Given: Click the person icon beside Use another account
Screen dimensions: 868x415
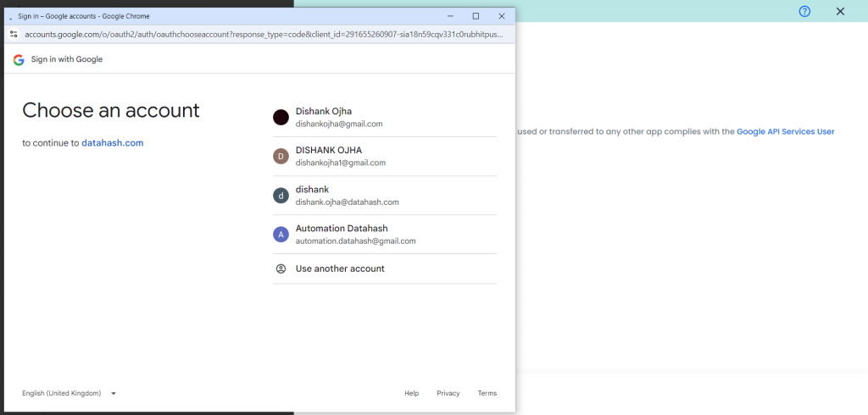Looking at the screenshot, I should pyautogui.click(x=281, y=269).
